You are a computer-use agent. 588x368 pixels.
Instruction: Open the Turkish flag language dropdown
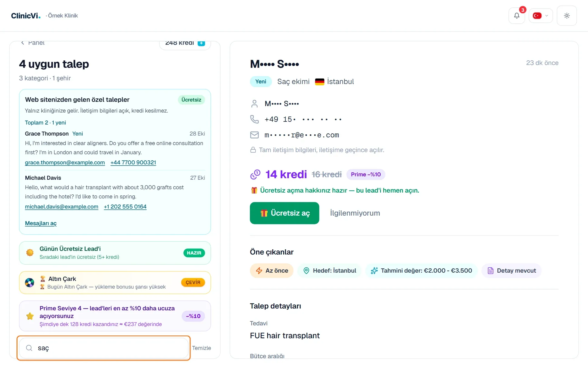[541, 16]
